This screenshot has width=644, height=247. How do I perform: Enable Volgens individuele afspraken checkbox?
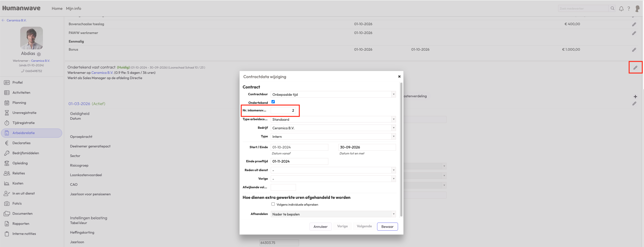(273, 204)
